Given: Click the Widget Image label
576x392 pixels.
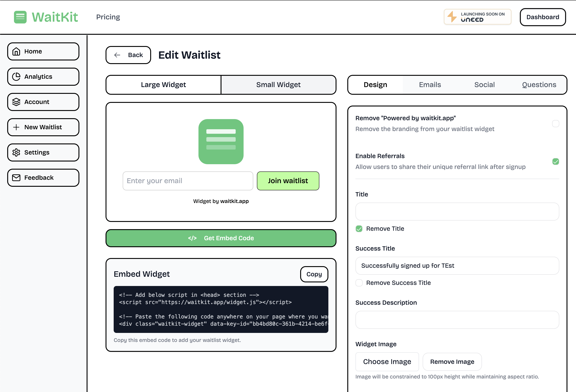Looking at the screenshot, I should pos(376,344).
